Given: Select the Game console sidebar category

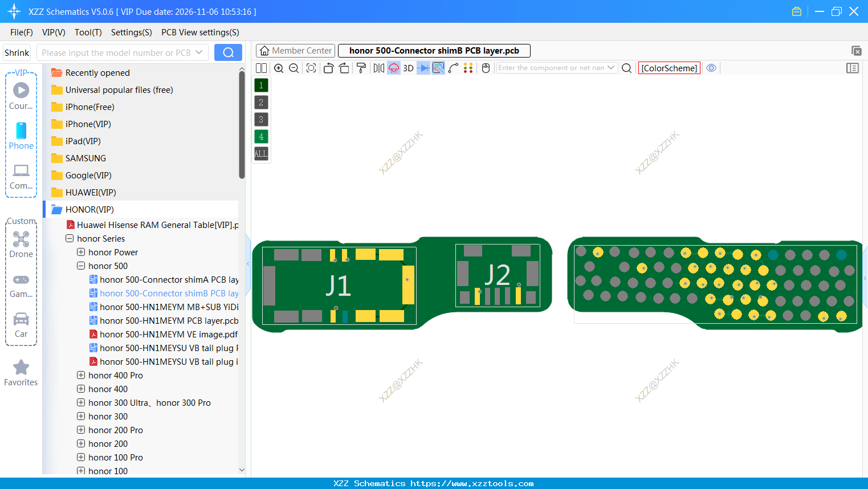Looking at the screenshot, I should (21, 285).
